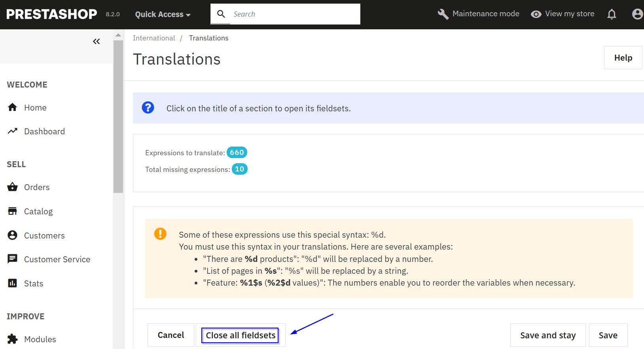
Task: Click the Cancel button
Action: point(171,335)
